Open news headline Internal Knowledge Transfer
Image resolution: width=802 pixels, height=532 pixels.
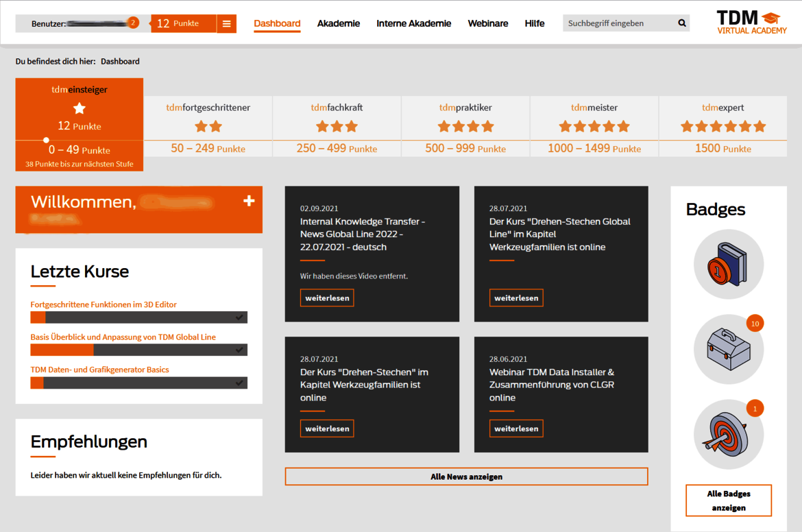click(363, 234)
